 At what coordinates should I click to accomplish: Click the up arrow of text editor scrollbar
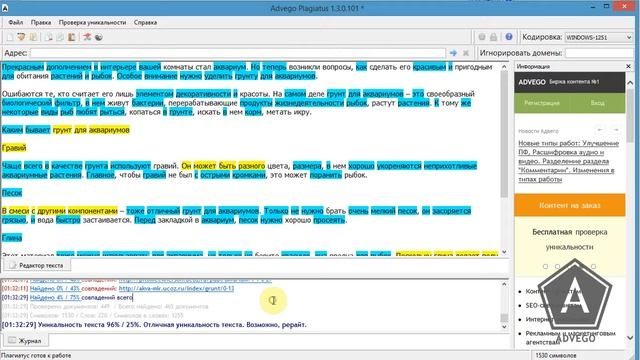pyautogui.click(x=504, y=67)
